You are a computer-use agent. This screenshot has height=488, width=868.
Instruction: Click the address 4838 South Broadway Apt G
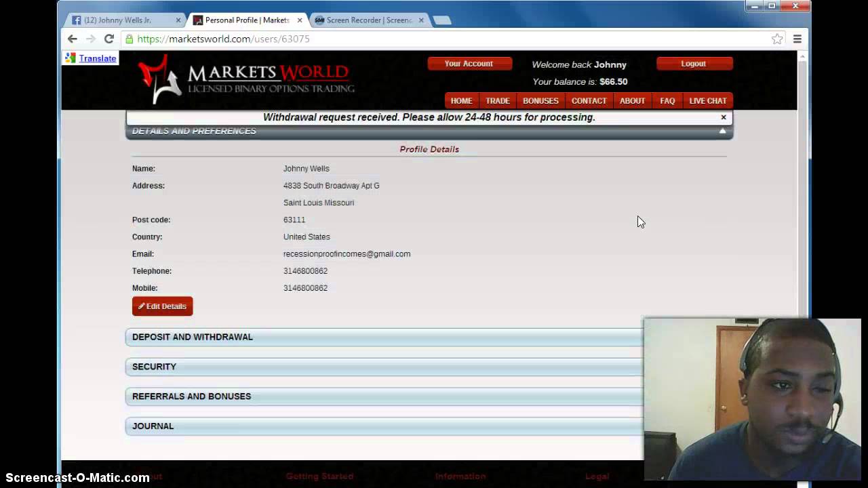331,186
